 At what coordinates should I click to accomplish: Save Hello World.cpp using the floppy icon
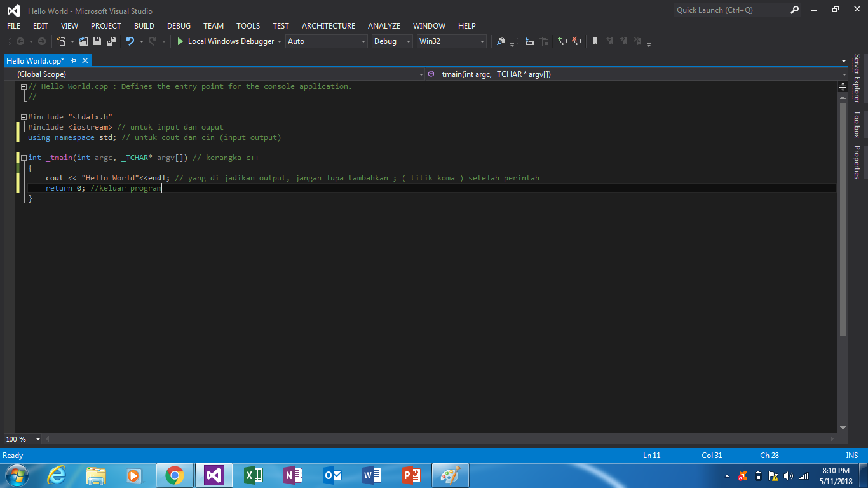[x=97, y=41]
